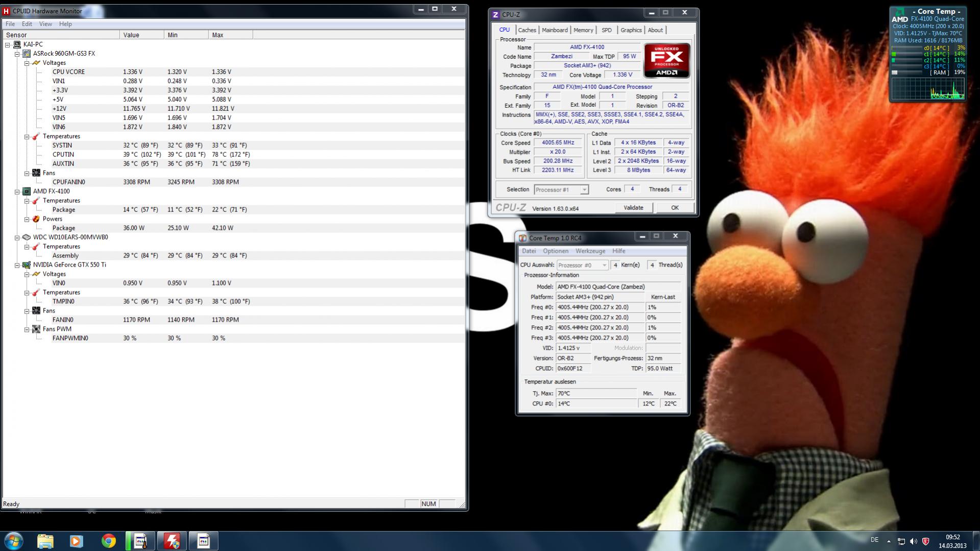980x551 pixels.
Task: Click the Tj. Max 70°C field in Core Temp
Action: [x=596, y=394]
